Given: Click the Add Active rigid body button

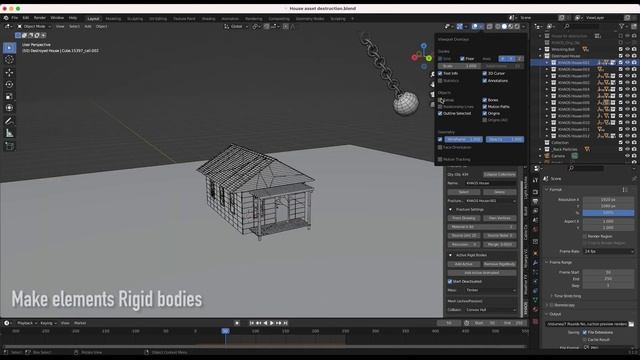Looking at the screenshot, I should point(464,264).
